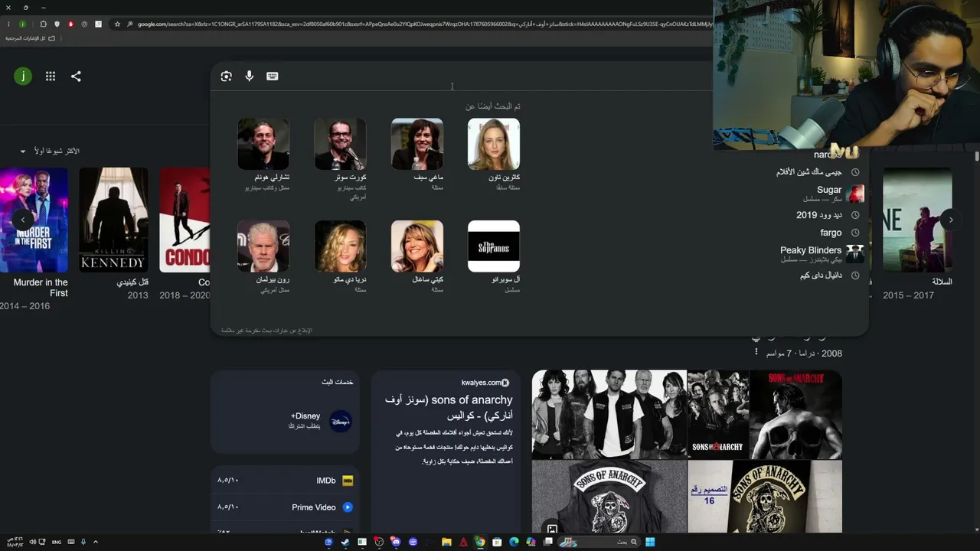Show hidden system tray icons chevron
The height and width of the screenshot is (551, 980).
tap(95, 542)
